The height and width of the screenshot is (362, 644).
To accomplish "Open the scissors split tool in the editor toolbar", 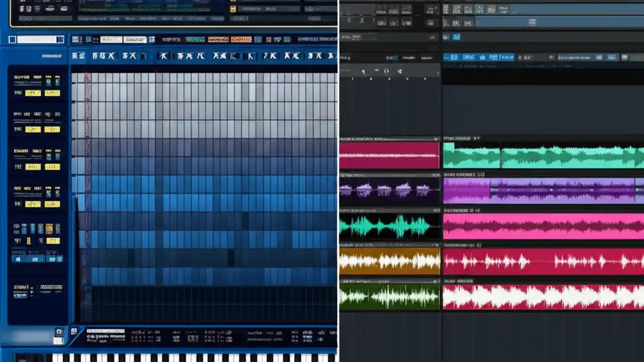I will point(111,55).
